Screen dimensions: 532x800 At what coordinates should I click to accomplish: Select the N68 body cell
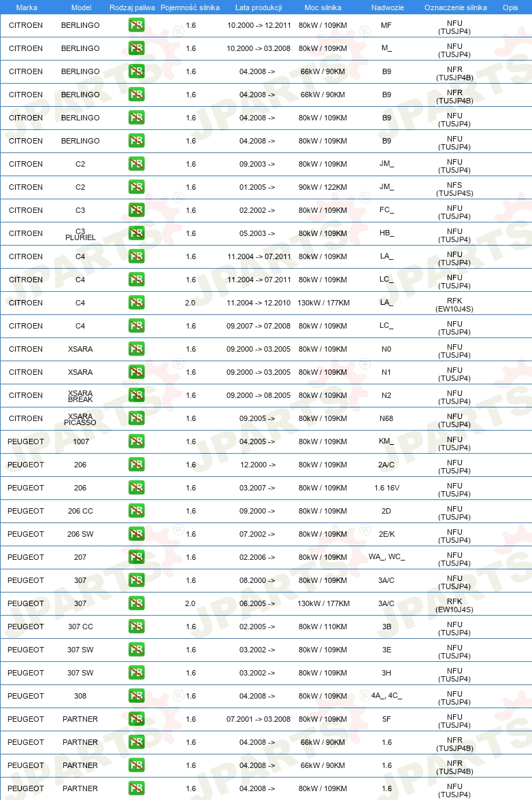386,418
